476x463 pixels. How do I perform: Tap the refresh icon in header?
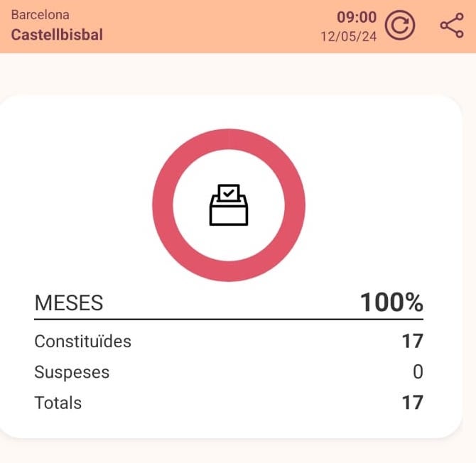pos(400,26)
